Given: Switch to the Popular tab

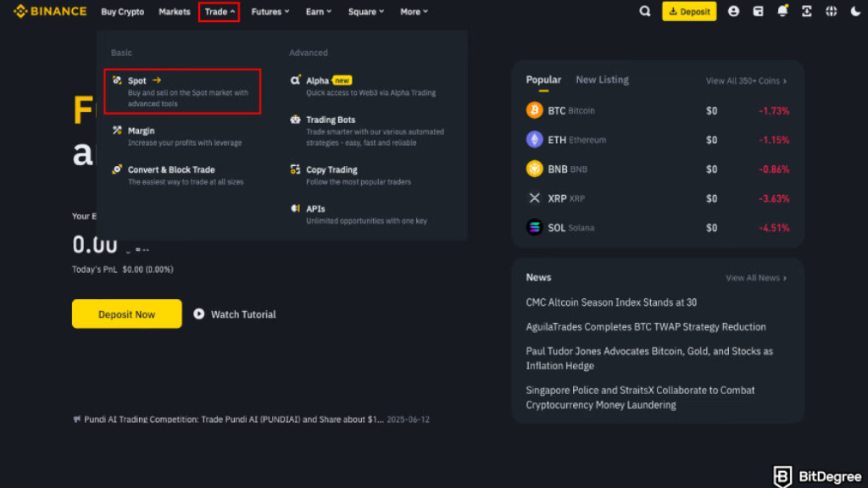Looking at the screenshot, I should pos(543,80).
